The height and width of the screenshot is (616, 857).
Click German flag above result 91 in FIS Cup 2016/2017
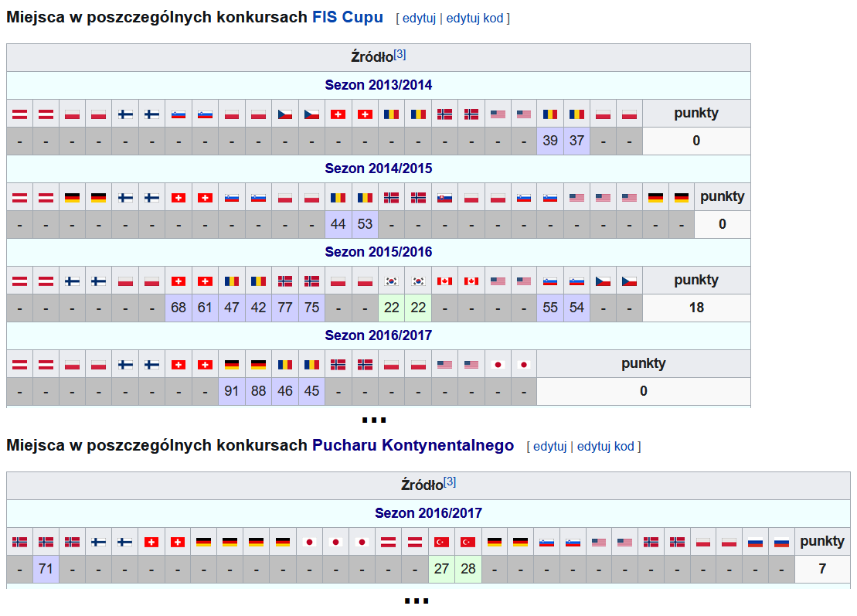click(x=232, y=365)
